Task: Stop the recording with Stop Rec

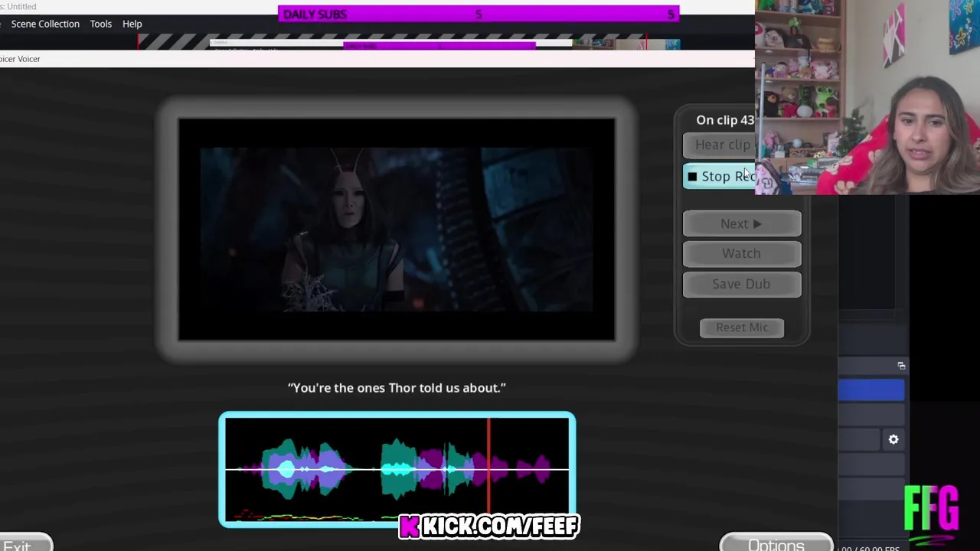Action: 720,176
